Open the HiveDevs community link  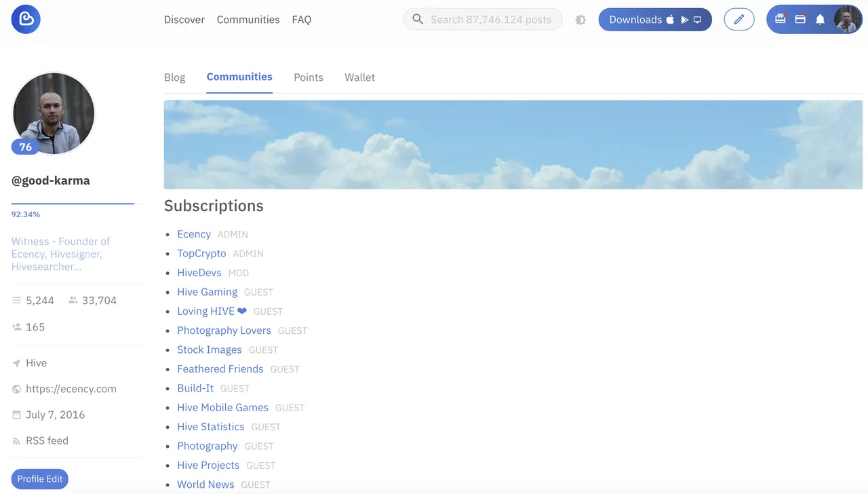(x=199, y=272)
